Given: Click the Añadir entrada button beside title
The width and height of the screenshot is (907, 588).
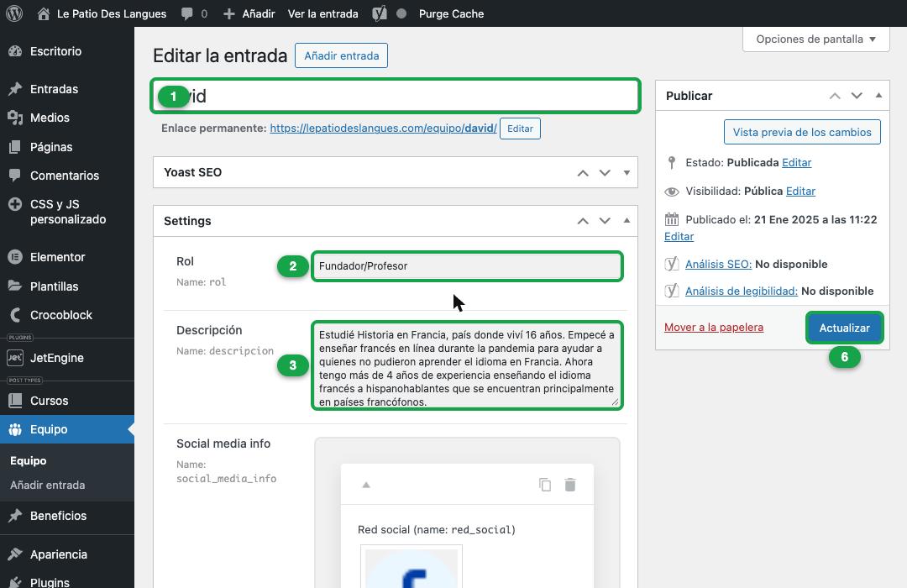Looking at the screenshot, I should [x=341, y=55].
